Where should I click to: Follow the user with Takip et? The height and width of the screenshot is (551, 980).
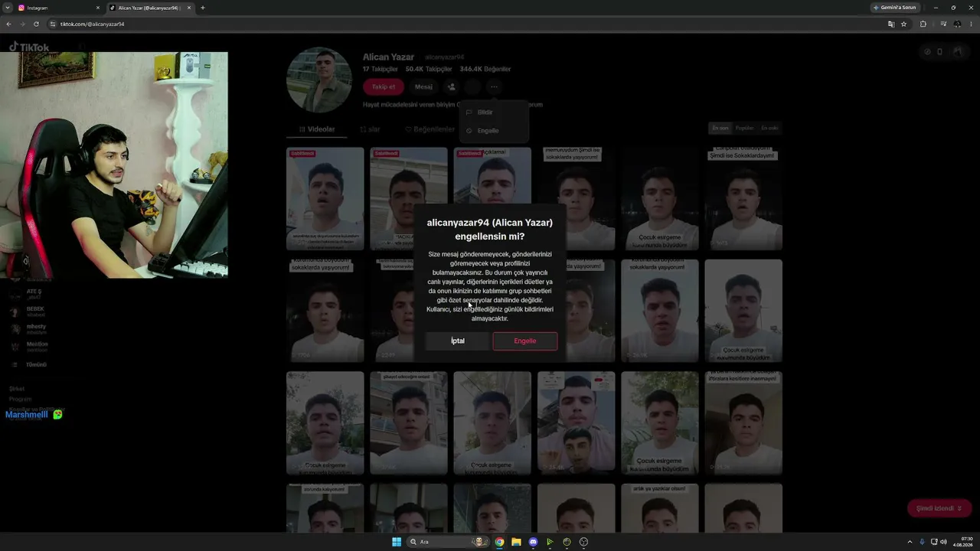tap(384, 86)
